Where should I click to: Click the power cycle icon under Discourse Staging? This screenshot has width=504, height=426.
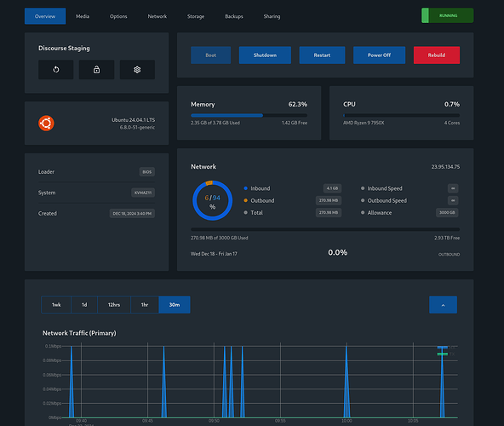click(x=56, y=70)
